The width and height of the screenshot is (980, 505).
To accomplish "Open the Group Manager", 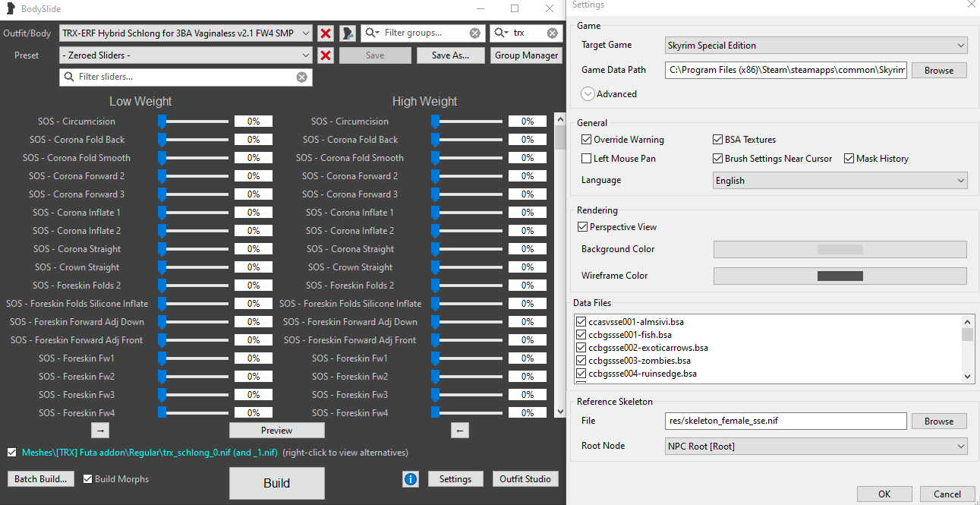I will coord(526,55).
